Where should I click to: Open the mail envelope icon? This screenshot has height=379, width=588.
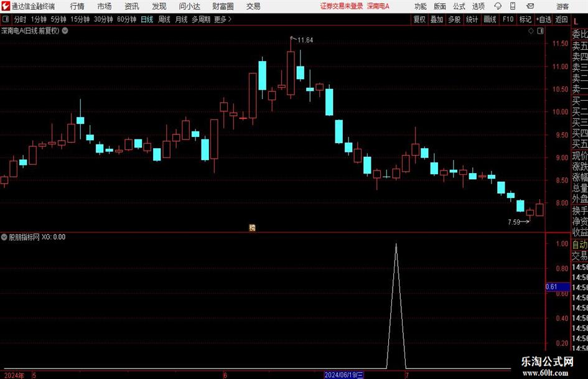[530, 6]
